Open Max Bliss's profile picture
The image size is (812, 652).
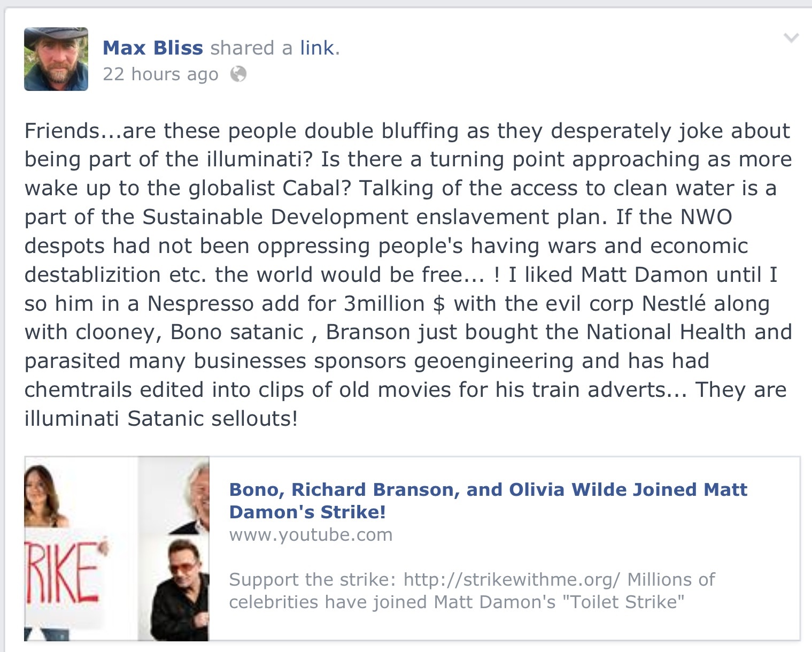pyautogui.click(x=56, y=59)
